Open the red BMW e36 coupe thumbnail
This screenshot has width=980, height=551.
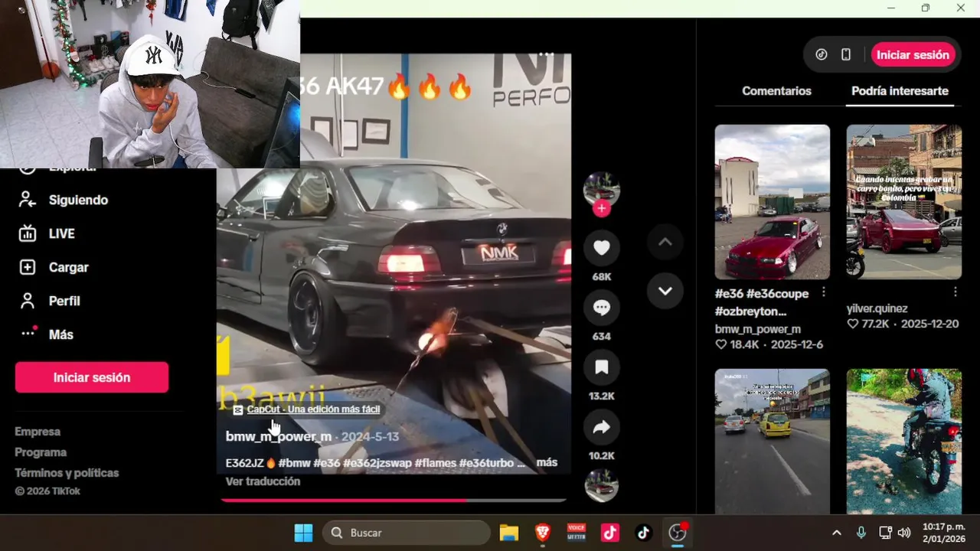point(773,202)
